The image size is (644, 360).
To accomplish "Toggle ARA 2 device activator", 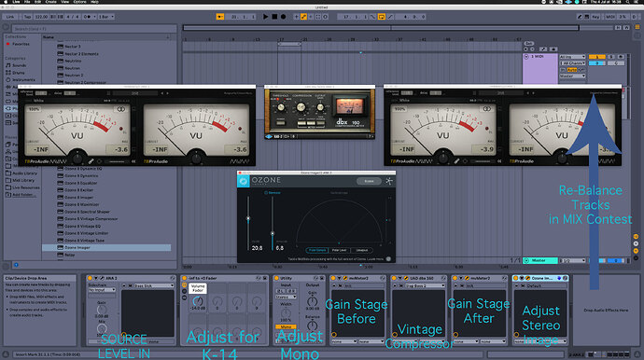I will (x=90, y=278).
